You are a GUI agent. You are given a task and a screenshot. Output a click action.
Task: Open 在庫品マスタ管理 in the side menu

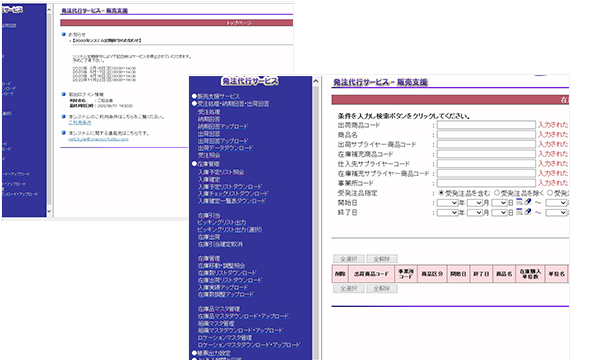(x=219, y=309)
